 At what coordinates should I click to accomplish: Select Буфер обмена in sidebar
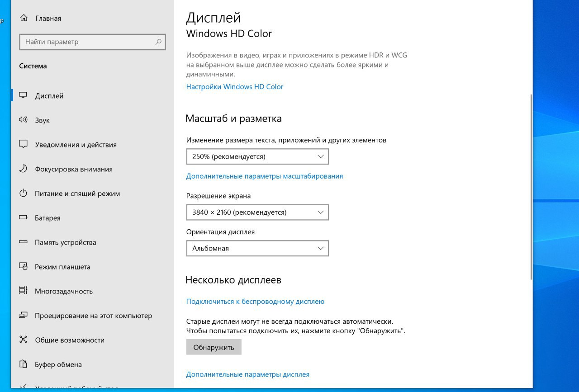point(92,364)
